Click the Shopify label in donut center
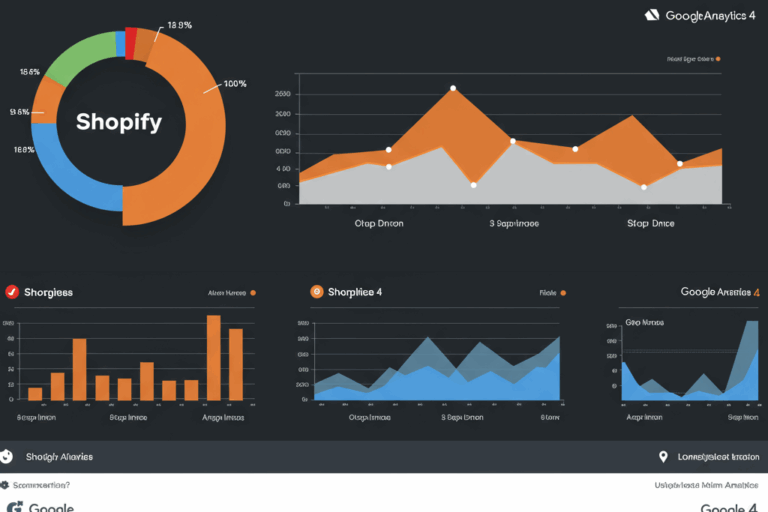This screenshot has height=512, width=768. coord(118,121)
